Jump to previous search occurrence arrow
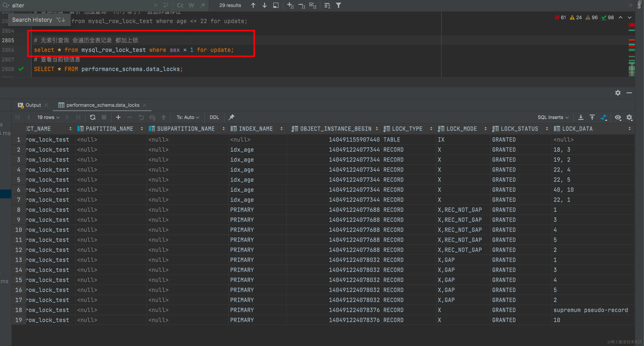This screenshot has width=644, height=346. pos(253,5)
